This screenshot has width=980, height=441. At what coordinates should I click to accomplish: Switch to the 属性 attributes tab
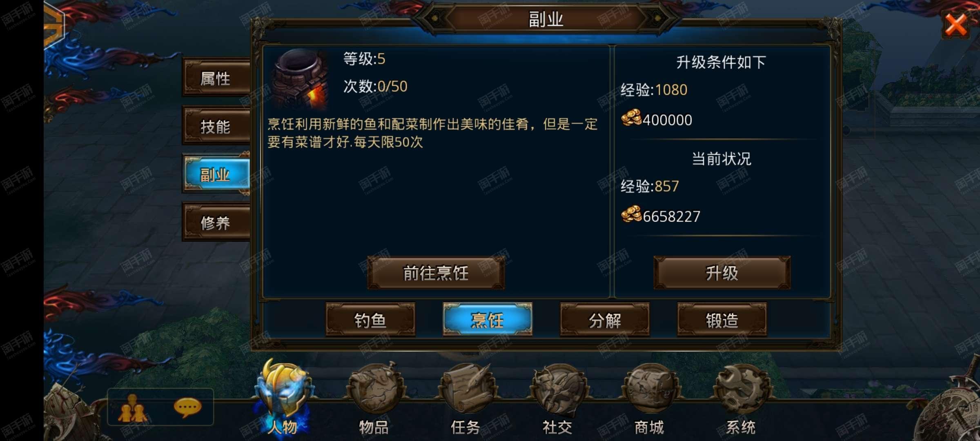[x=216, y=78]
